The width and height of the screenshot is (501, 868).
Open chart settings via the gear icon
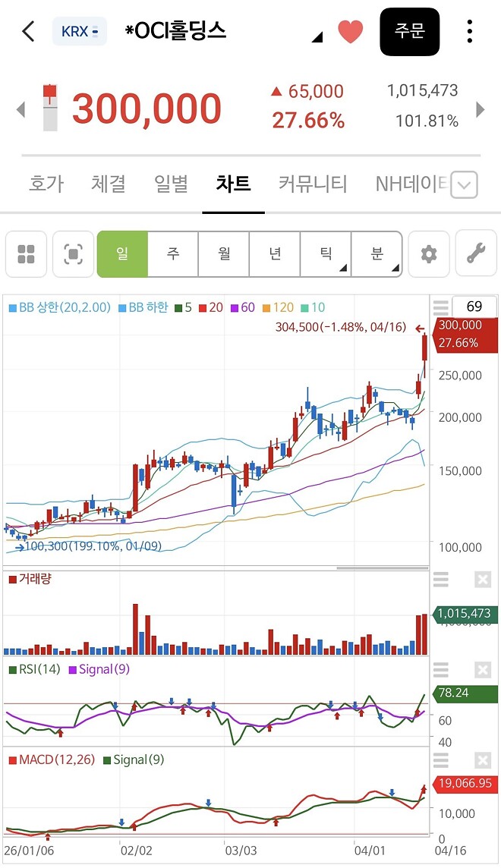click(x=429, y=253)
